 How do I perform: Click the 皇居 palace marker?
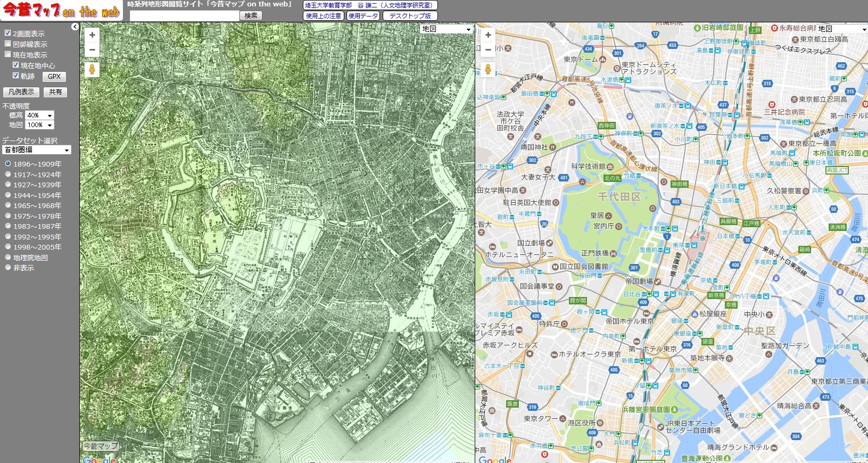[x=608, y=216]
